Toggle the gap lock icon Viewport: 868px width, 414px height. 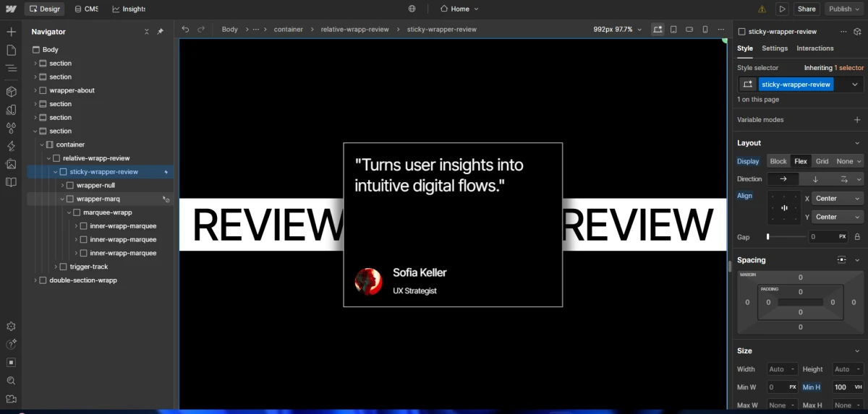[857, 237]
